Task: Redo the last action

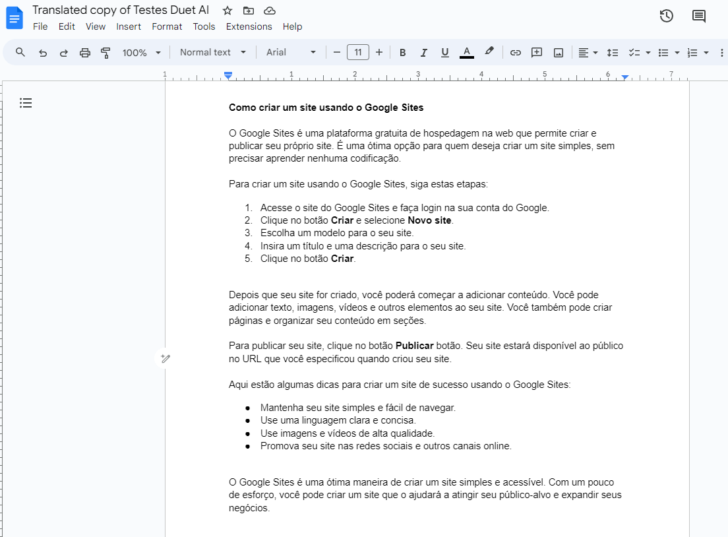Action: click(x=64, y=52)
